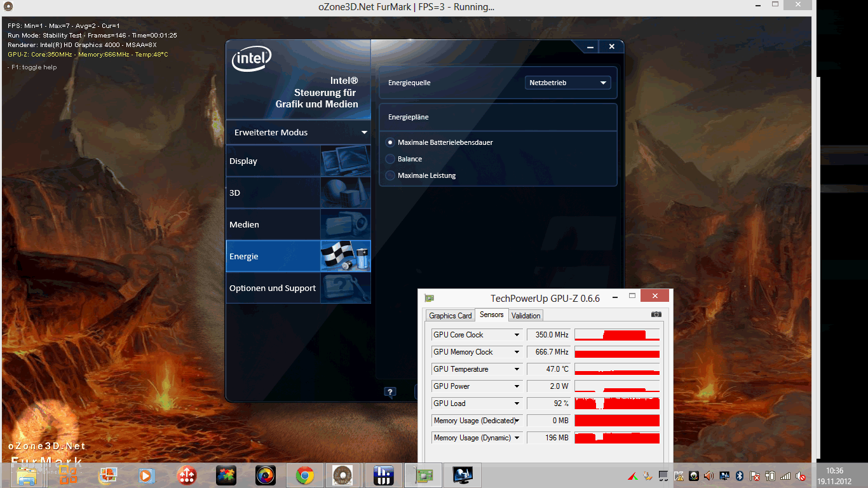The width and height of the screenshot is (868, 488).
Task: Open Memory Usage (Dynamic) sensor dropdown
Action: (477, 438)
